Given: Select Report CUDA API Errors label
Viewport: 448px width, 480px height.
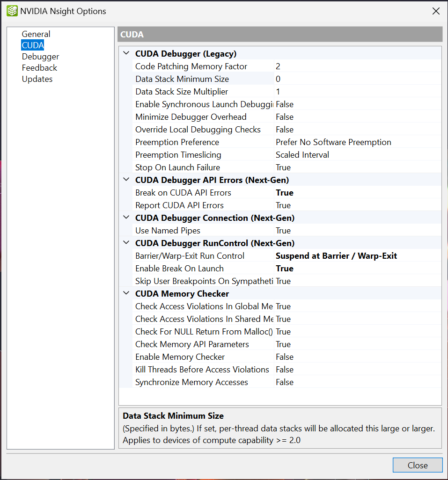Looking at the screenshot, I should point(179,205).
